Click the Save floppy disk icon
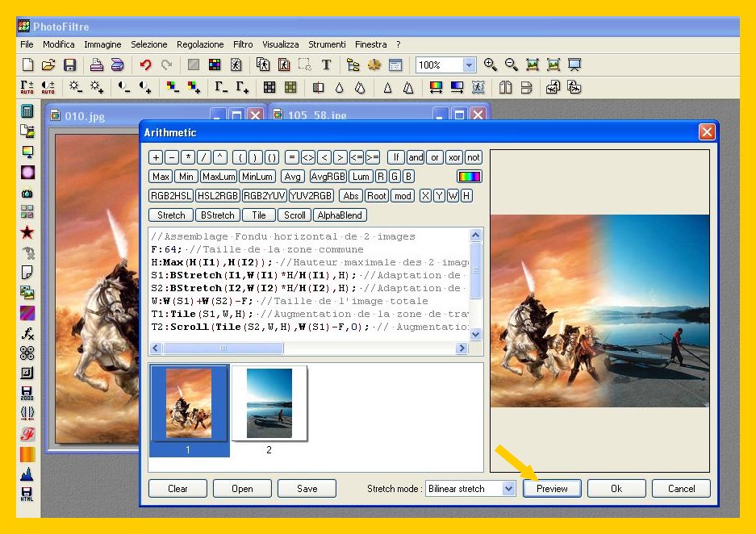The width and height of the screenshot is (756, 534). (70, 65)
